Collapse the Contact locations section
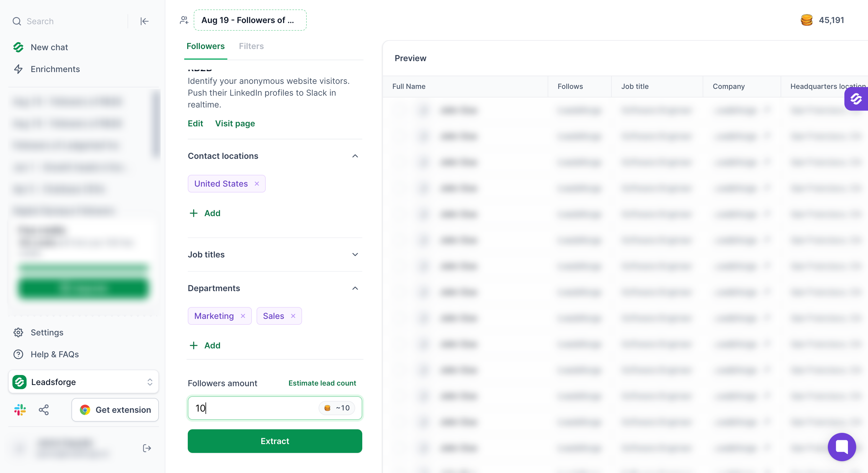The height and width of the screenshot is (473, 868). 355,156
